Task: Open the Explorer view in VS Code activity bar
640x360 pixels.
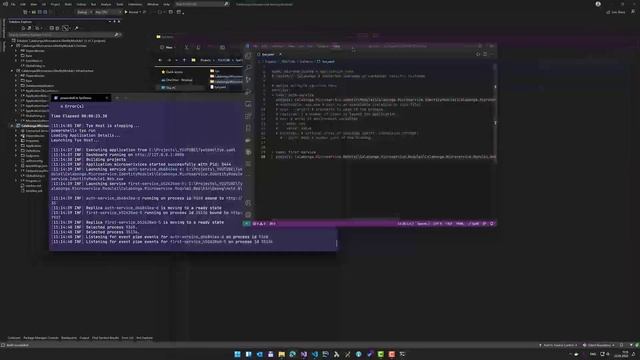Action: pos(248,56)
